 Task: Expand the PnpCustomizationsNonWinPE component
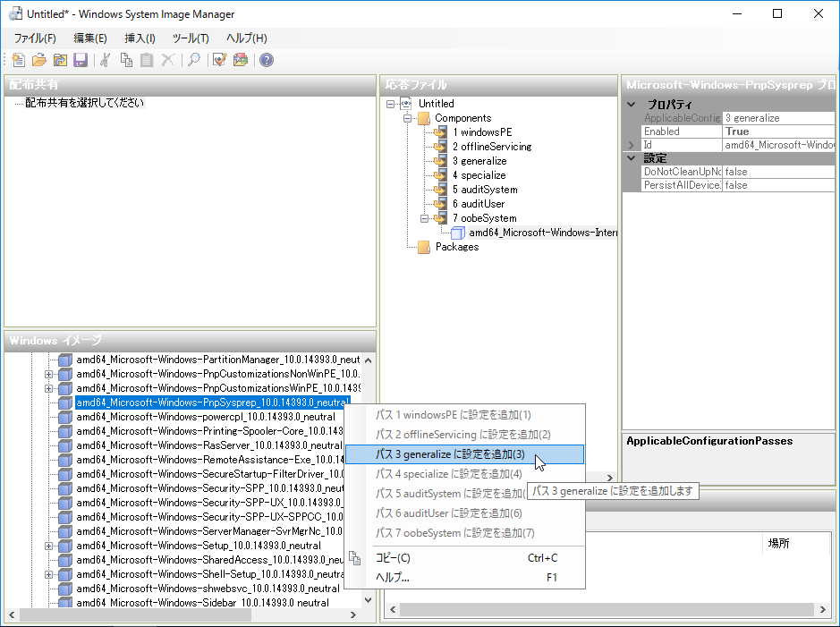(48, 374)
